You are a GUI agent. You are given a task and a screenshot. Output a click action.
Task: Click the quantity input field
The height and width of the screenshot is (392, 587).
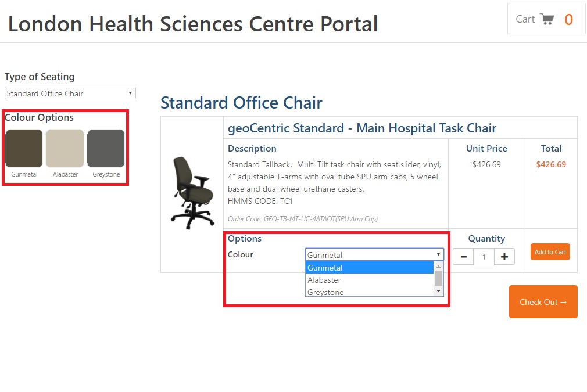coord(484,257)
